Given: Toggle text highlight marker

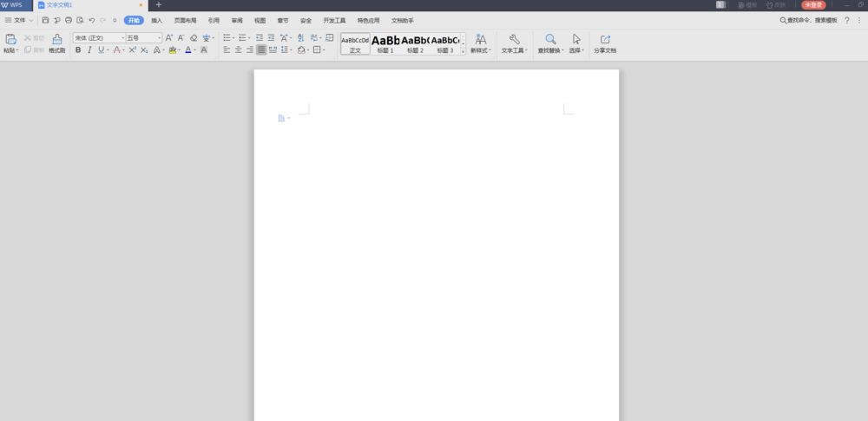Looking at the screenshot, I should coord(172,49).
